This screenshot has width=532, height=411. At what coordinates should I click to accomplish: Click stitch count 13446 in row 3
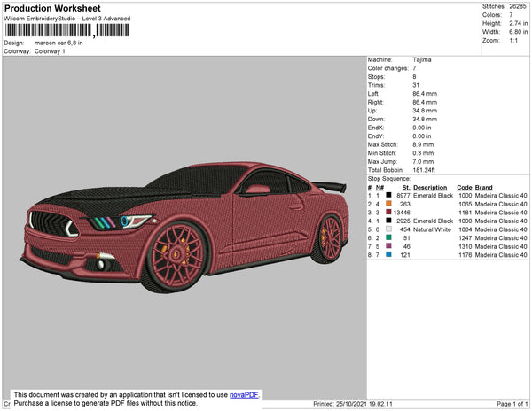(x=402, y=213)
